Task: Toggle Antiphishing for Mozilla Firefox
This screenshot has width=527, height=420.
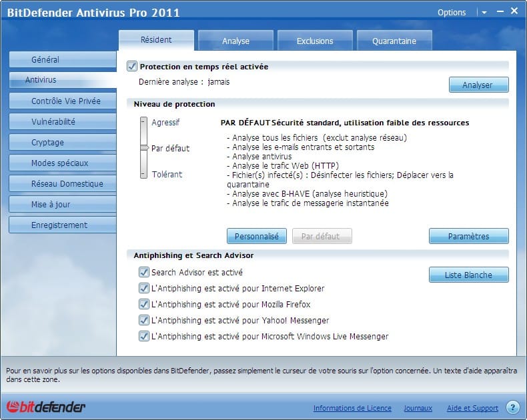Action: 144,304
